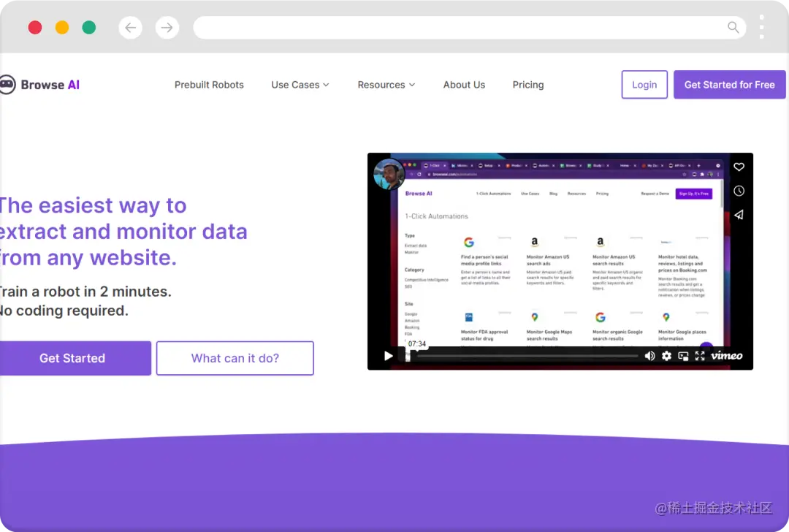
Task: Open video settings gear icon
Action: tap(666, 356)
